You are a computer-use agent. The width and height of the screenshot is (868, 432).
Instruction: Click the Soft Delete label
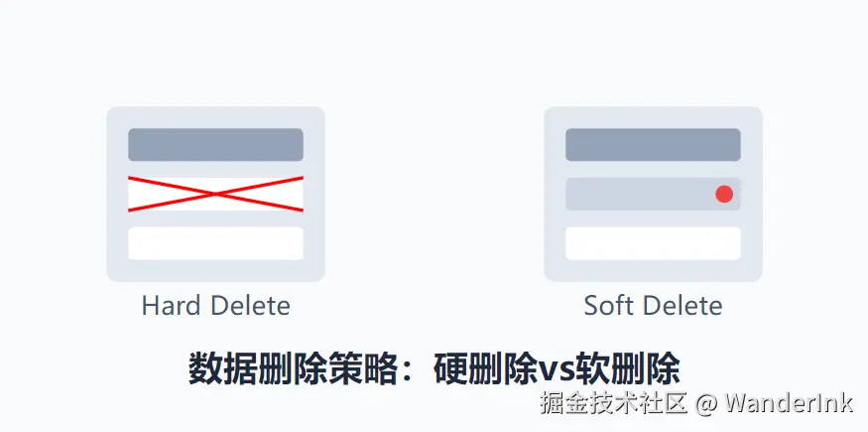[x=653, y=306]
